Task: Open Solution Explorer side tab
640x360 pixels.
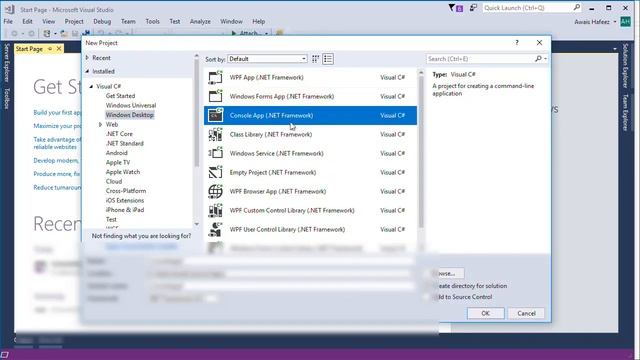Action: (x=625, y=66)
